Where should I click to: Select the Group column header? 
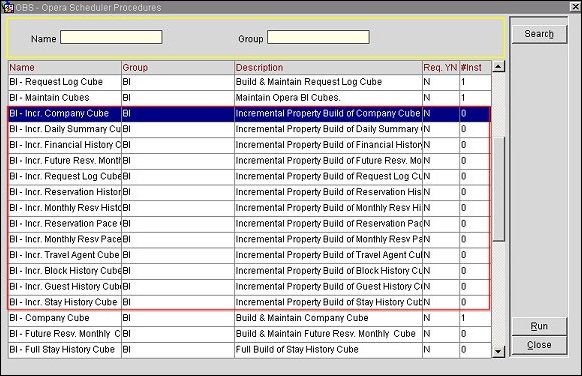(x=178, y=68)
